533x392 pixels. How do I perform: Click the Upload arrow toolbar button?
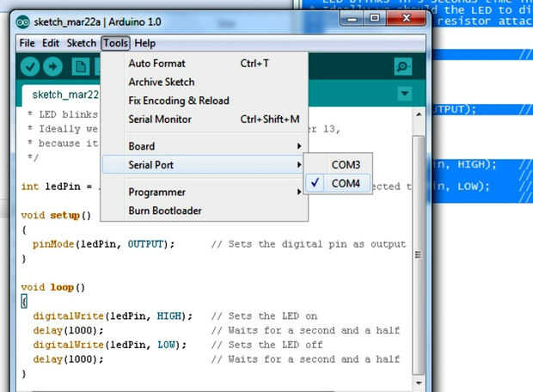coord(52,67)
